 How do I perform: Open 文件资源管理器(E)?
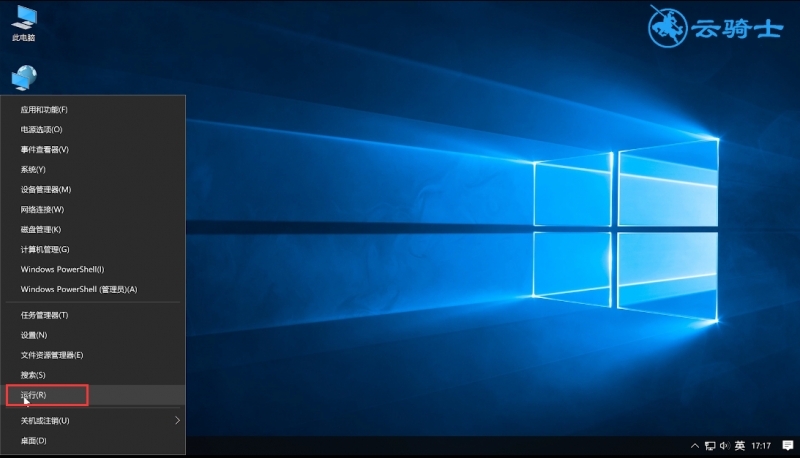tap(95, 355)
